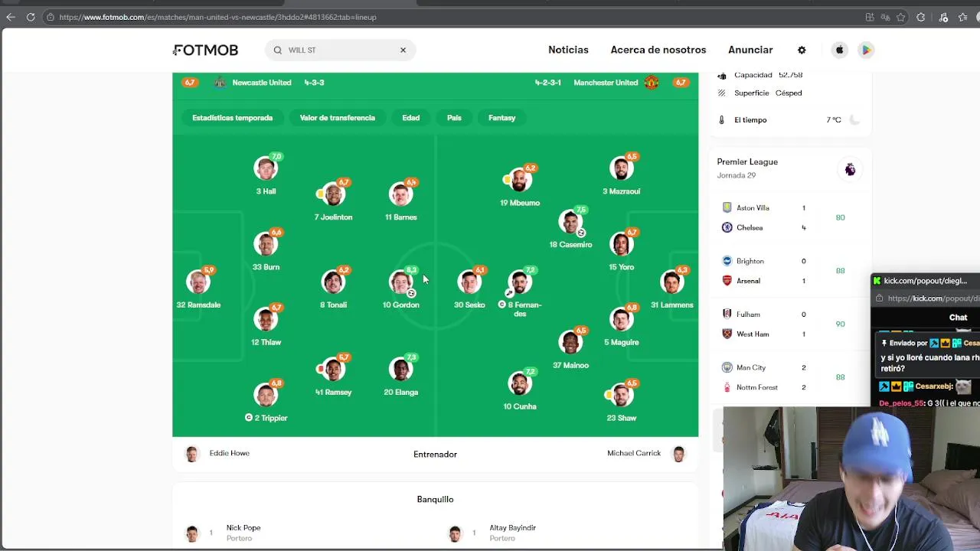Select Valor de transferencia filter

coord(337,118)
